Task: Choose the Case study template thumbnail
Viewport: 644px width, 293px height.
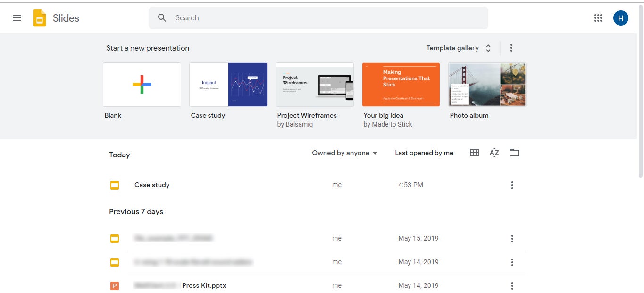Action: click(x=228, y=85)
